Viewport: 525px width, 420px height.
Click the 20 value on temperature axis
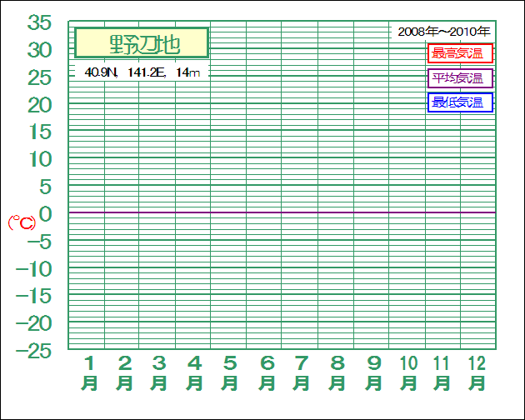point(39,105)
